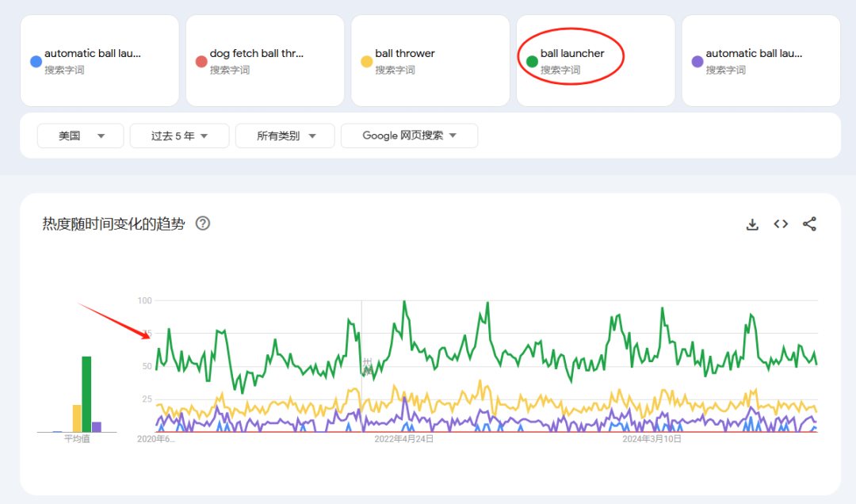Select the yellow ball thrower dot

(x=366, y=61)
